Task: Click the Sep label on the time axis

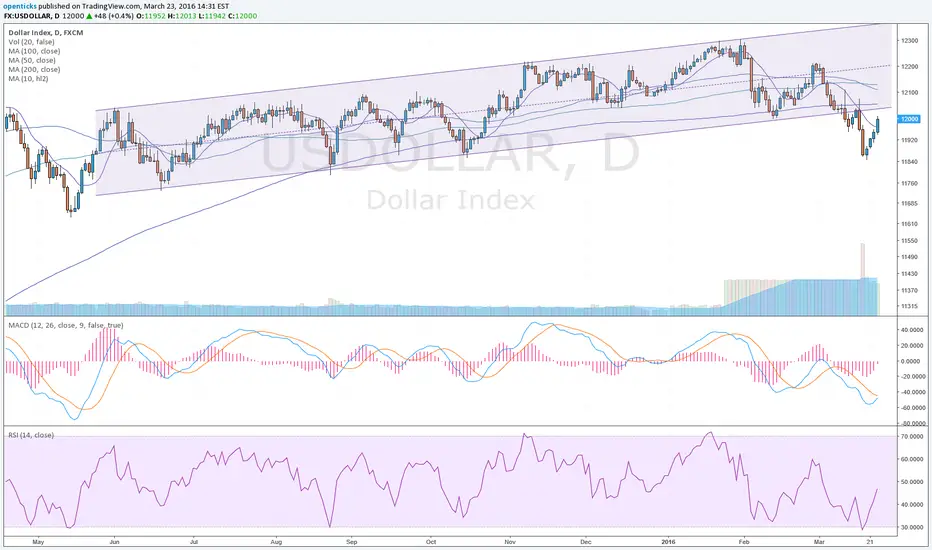Action: pos(351,542)
